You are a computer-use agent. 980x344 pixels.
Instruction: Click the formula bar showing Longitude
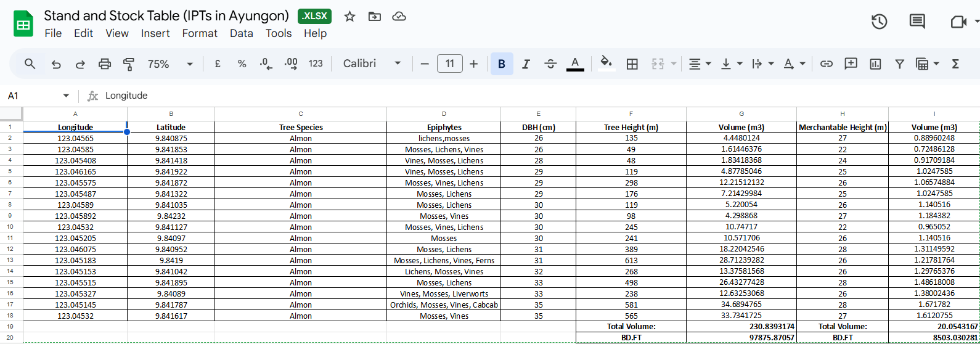(x=536, y=96)
